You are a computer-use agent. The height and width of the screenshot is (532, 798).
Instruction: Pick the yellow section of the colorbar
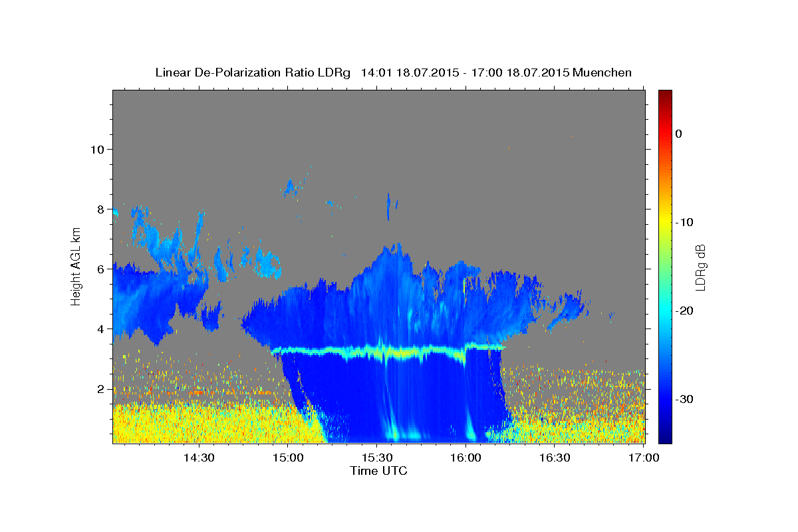point(665,219)
